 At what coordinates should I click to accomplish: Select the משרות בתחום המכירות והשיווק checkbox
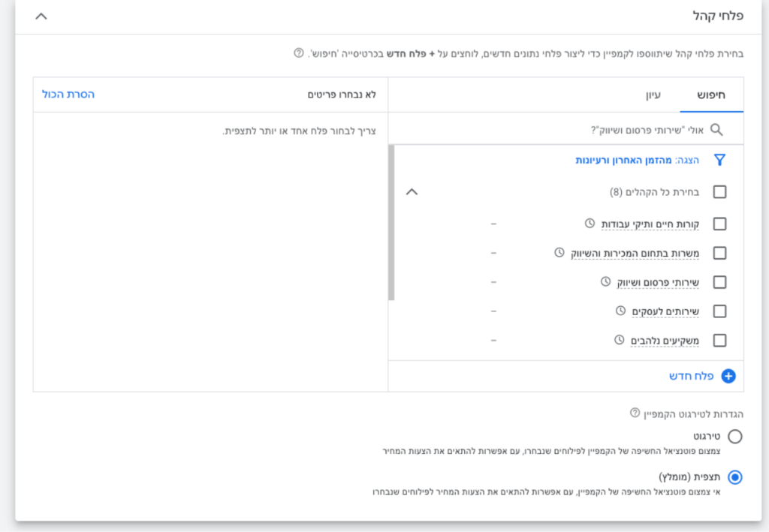[719, 253]
